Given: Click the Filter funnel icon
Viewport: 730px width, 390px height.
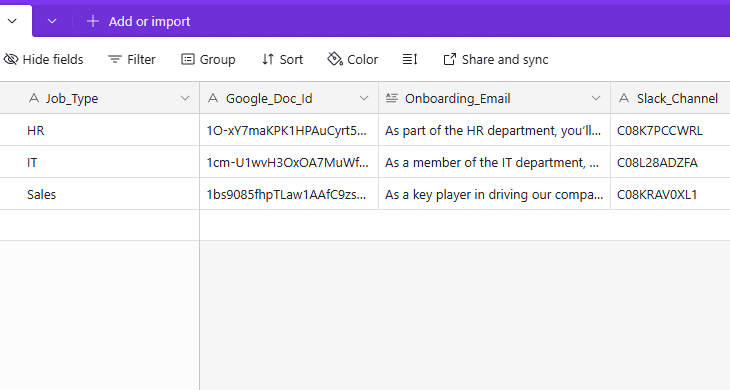Looking at the screenshot, I should point(115,60).
